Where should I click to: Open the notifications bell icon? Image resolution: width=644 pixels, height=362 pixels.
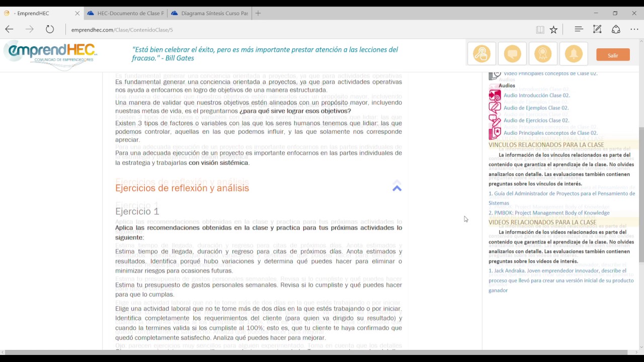point(574,54)
